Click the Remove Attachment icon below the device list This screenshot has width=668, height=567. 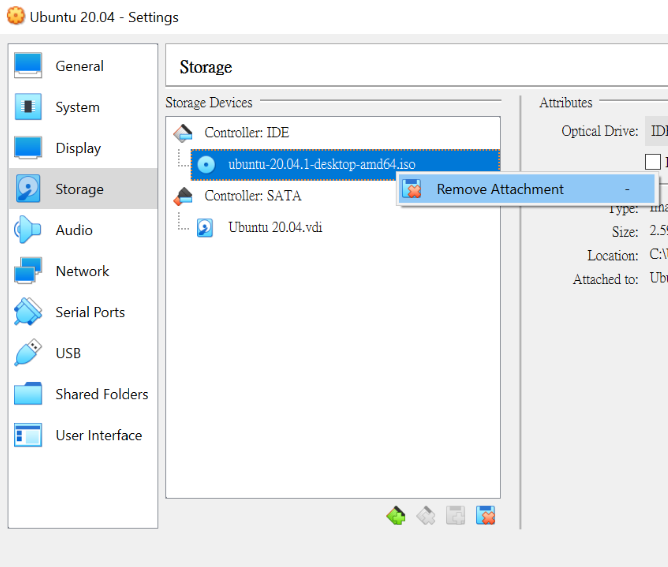485,515
